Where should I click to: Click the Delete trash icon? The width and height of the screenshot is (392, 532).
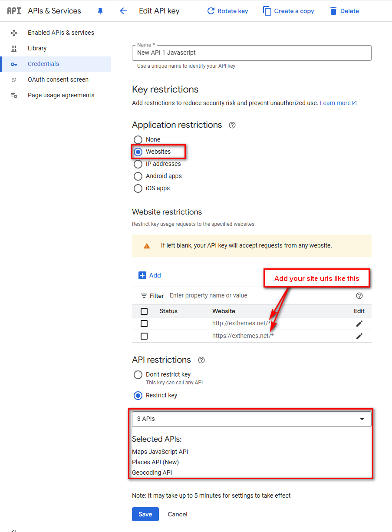click(333, 11)
